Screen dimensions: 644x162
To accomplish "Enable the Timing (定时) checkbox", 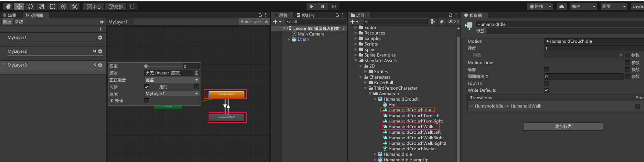I will 197,87.
